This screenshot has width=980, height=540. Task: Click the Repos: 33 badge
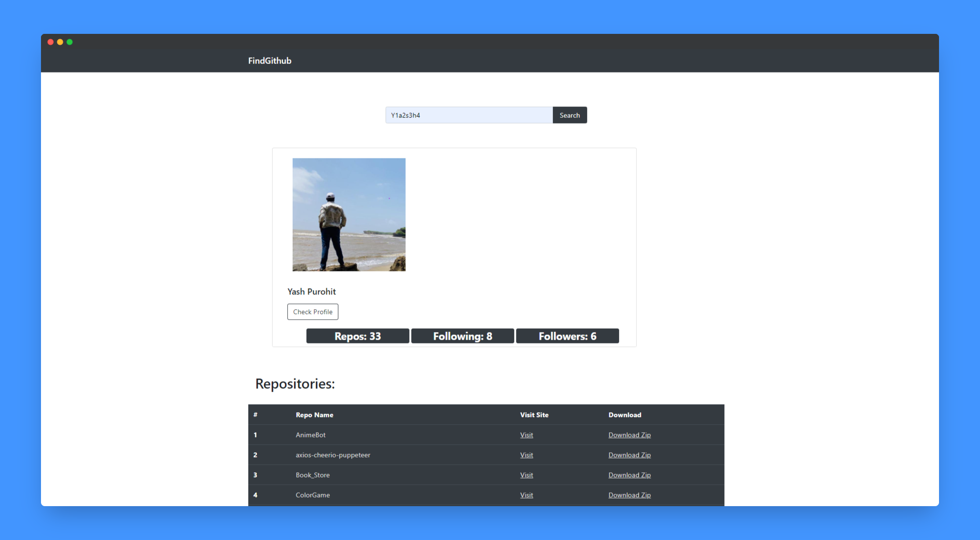(357, 336)
